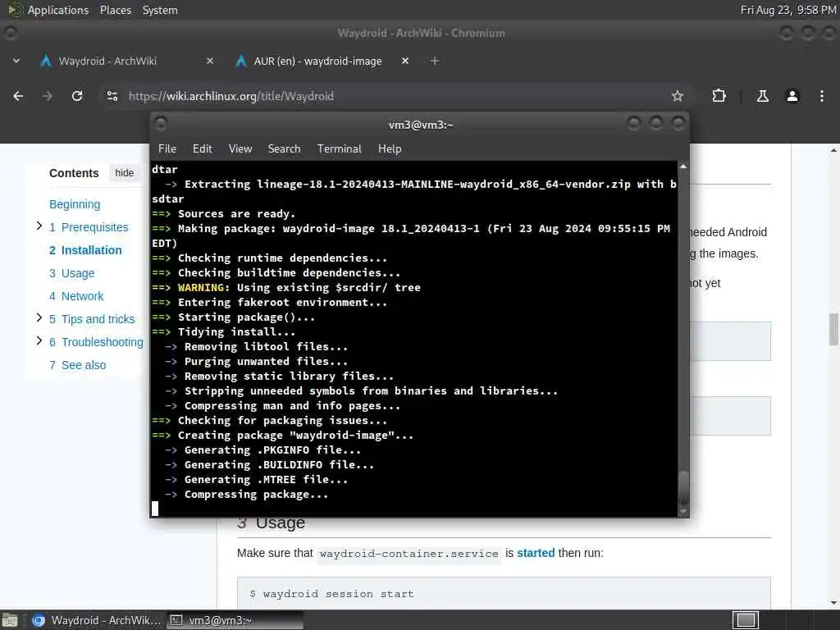Expand the Prerequisites section chevron
The height and width of the screenshot is (630, 840).
[x=39, y=226]
